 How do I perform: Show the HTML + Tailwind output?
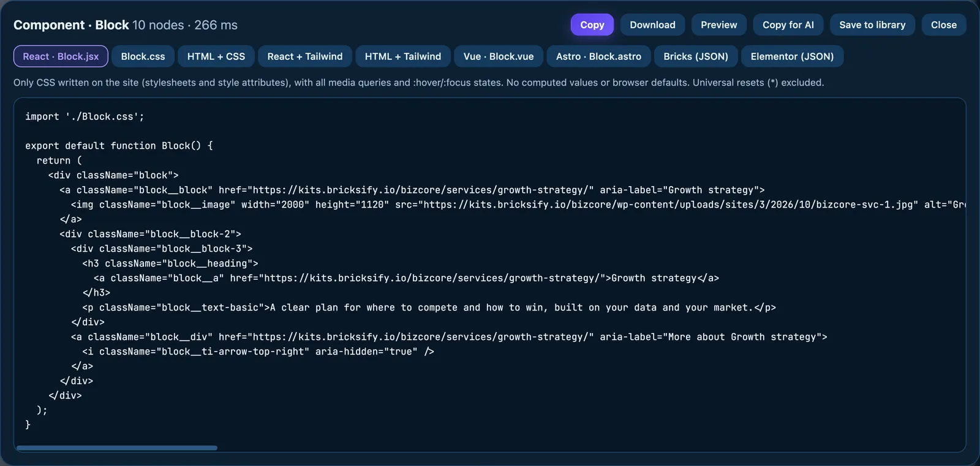pyautogui.click(x=403, y=56)
